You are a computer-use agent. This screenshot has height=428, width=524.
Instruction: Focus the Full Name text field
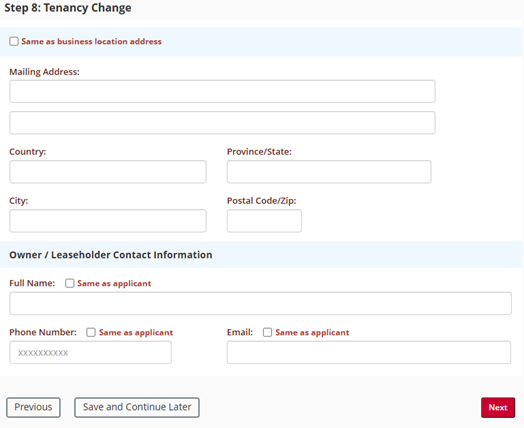point(260,303)
